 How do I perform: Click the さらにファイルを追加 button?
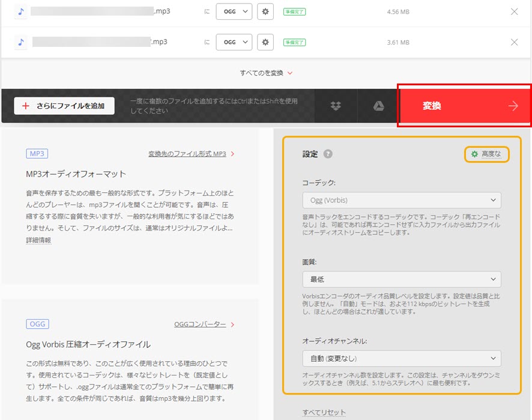click(x=64, y=106)
